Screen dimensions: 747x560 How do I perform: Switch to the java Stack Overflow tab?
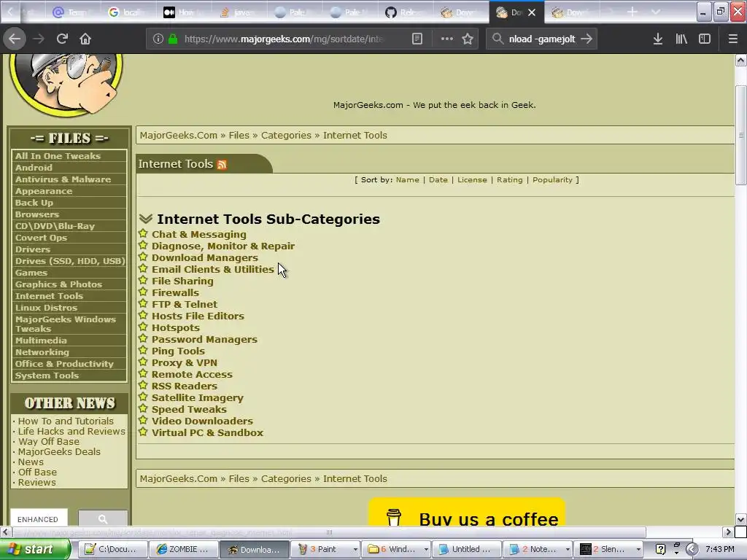coord(240,12)
